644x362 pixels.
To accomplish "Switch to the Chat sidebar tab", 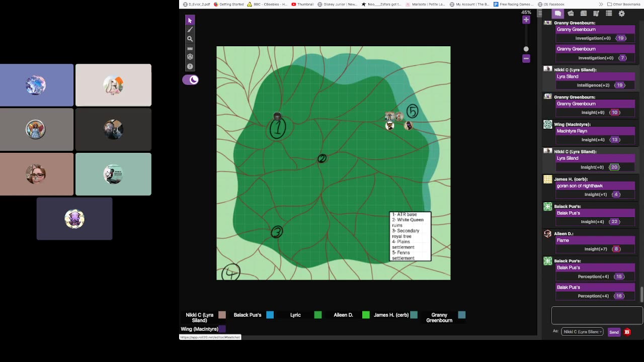I will click(x=558, y=14).
